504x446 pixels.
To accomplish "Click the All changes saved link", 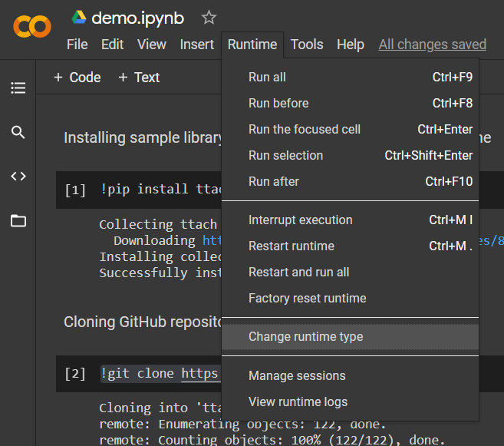I will (x=432, y=45).
